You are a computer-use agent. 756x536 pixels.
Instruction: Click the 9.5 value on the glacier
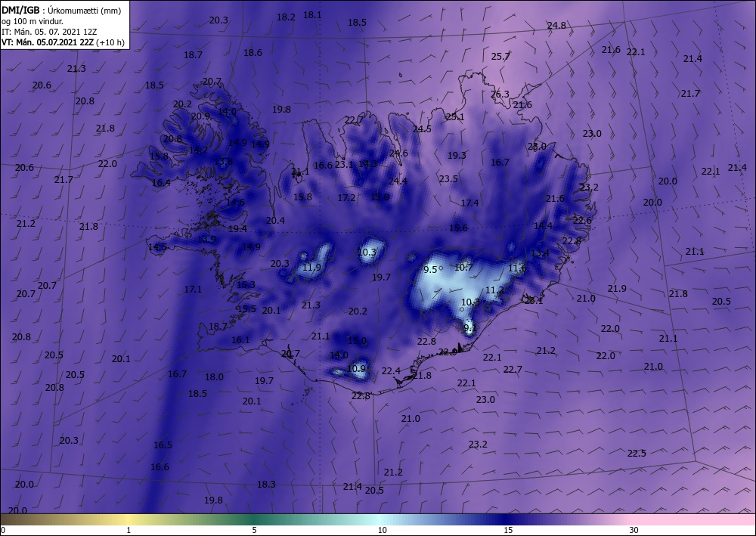[431, 270]
